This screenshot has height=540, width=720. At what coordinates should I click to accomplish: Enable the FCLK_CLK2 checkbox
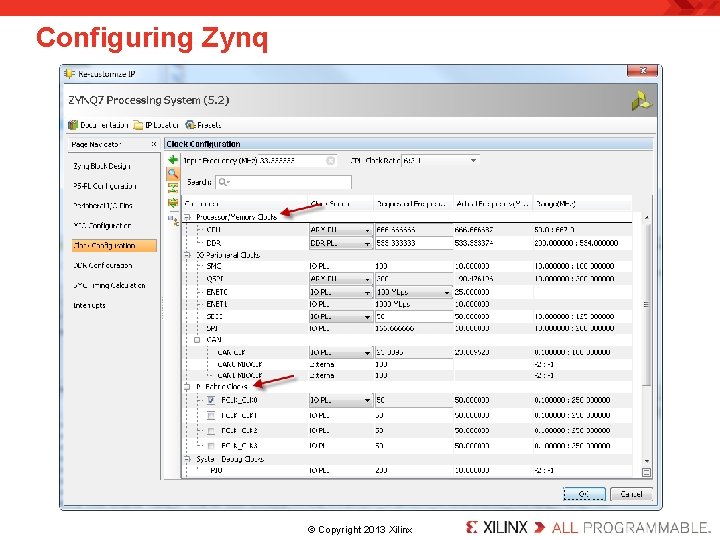coord(211,431)
